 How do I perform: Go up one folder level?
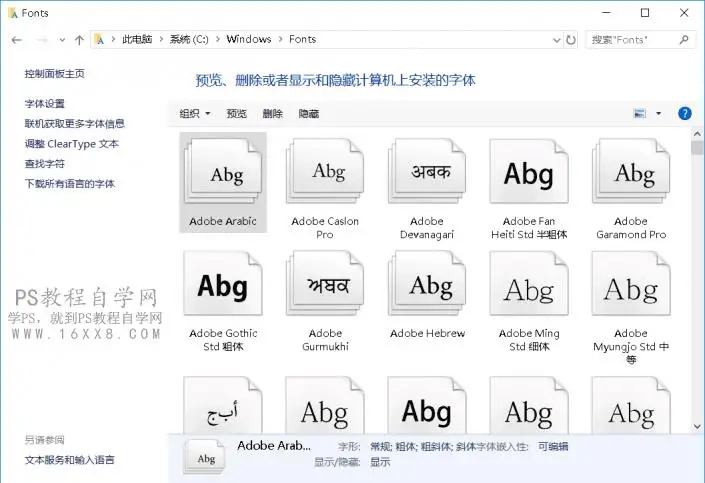(x=79, y=40)
